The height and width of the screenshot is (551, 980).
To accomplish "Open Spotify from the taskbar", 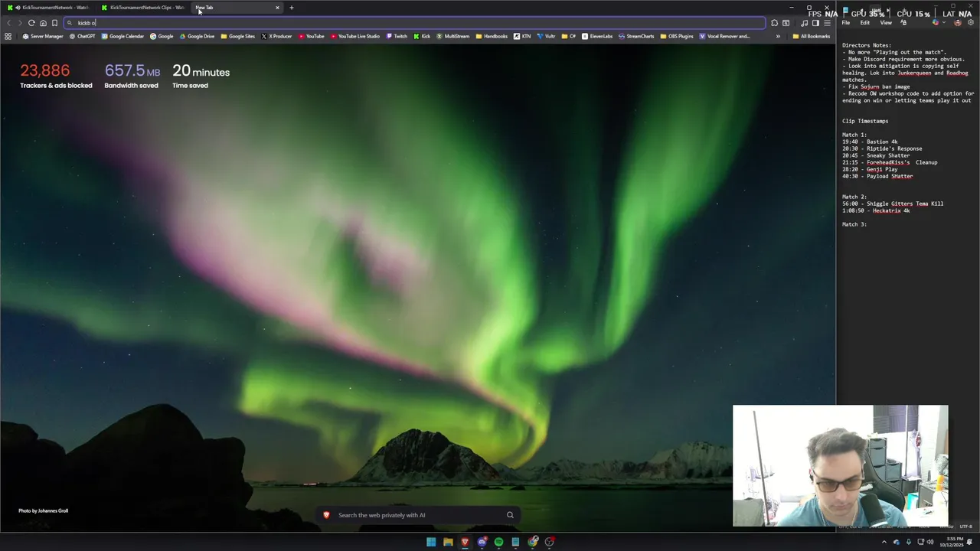I will coord(498,542).
